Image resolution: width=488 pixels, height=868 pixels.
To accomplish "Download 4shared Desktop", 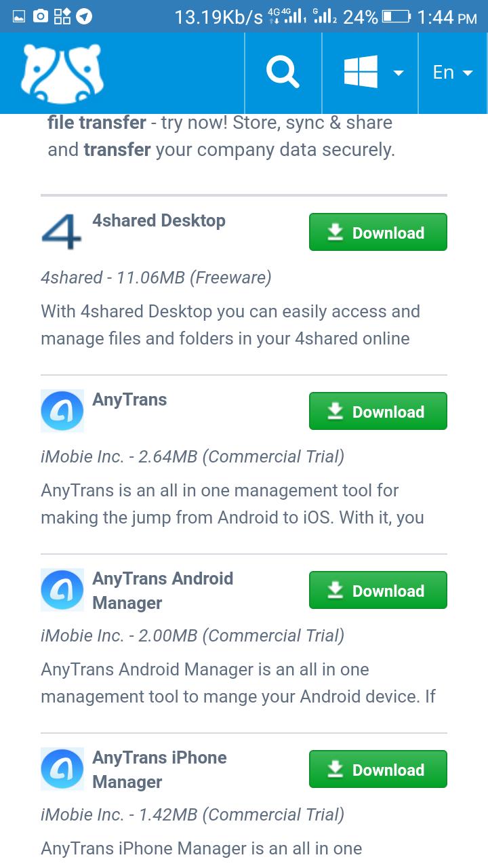I will pos(378,232).
